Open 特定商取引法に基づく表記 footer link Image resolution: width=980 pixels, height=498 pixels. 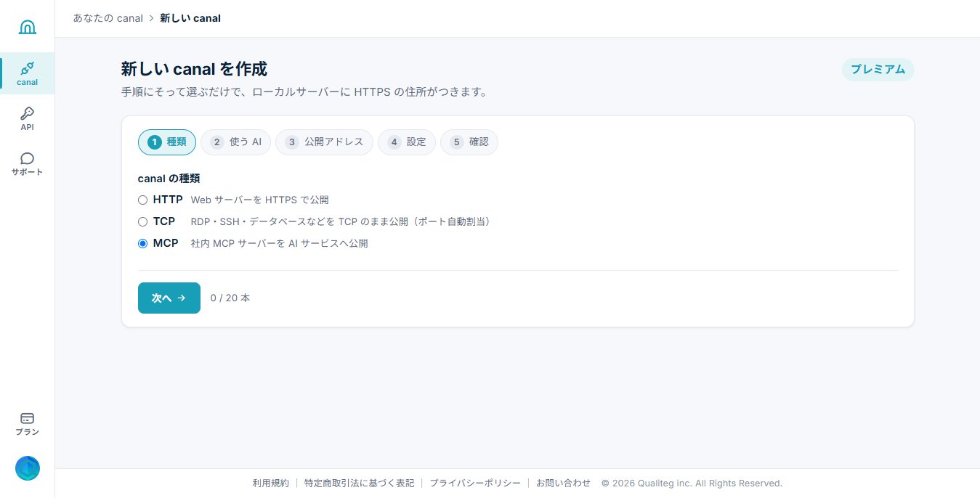[x=359, y=483]
